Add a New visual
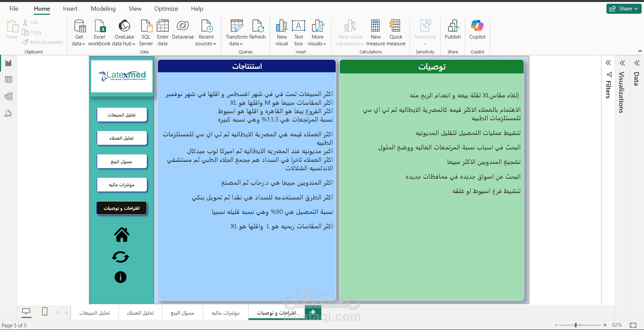The image size is (644, 330). pyautogui.click(x=282, y=33)
